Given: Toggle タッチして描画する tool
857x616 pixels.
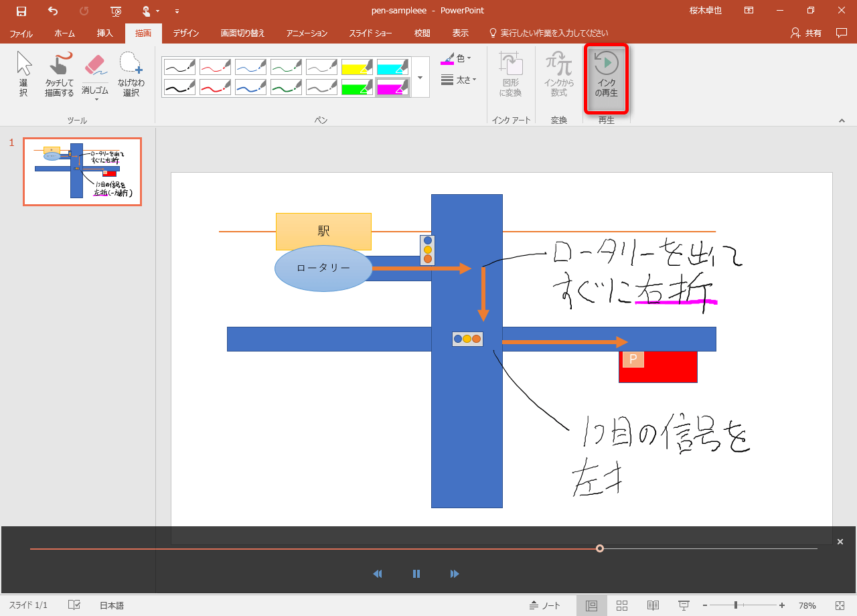Looking at the screenshot, I should pyautogui.click(x=60, y=75).
